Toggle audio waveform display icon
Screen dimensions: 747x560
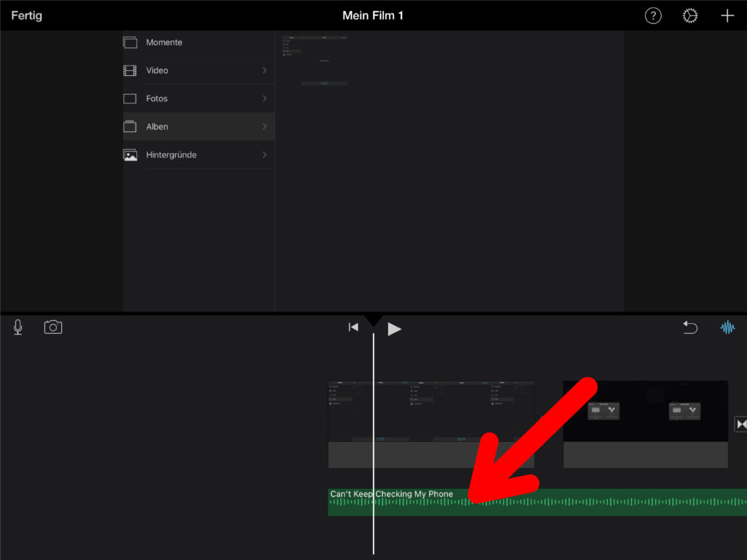[727, 328]
